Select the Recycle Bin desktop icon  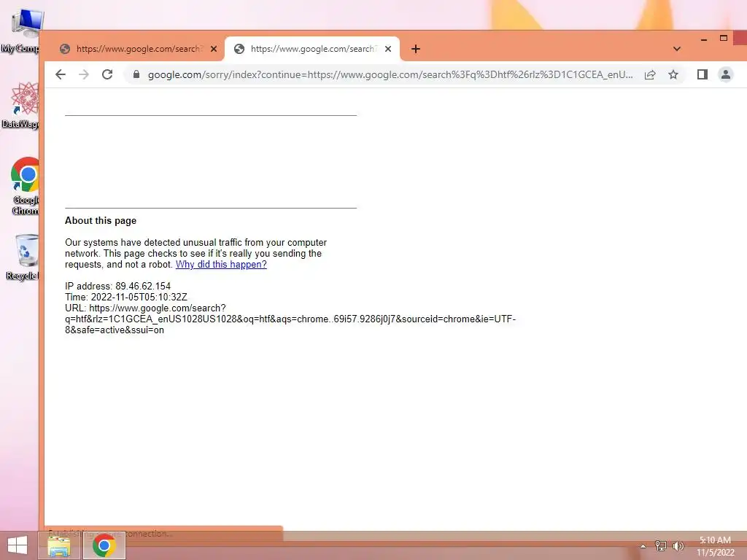[23, 257]
